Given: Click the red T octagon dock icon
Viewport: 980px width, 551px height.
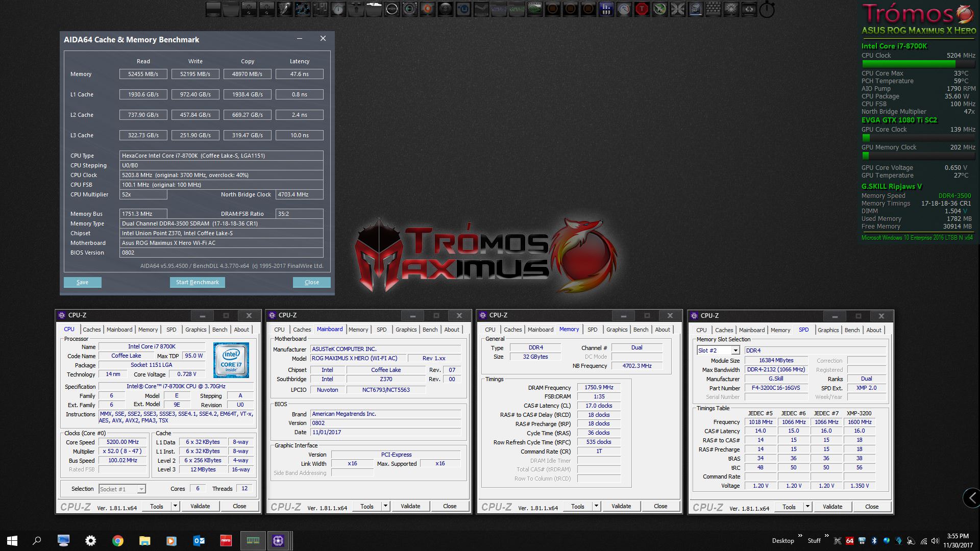Looking at the screenshot, I should [642, 9].
